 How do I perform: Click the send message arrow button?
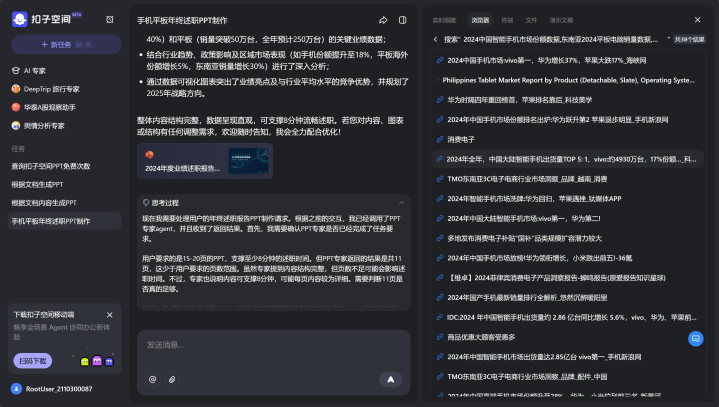coord(391,379)
